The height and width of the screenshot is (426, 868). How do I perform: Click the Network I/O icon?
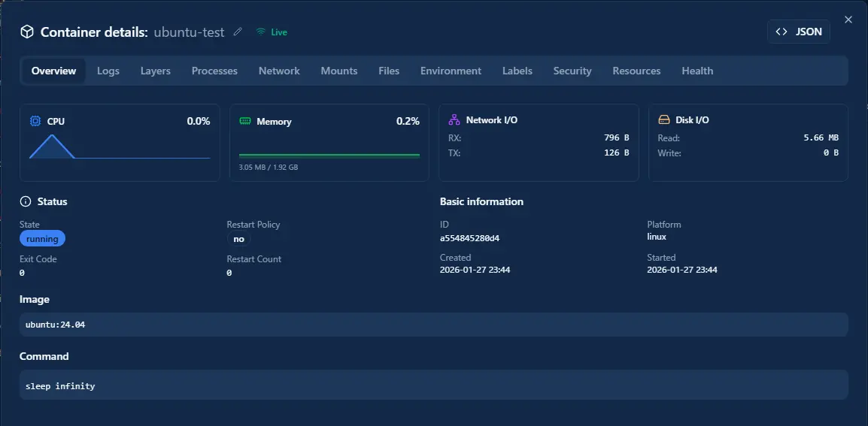coord(454,119)
